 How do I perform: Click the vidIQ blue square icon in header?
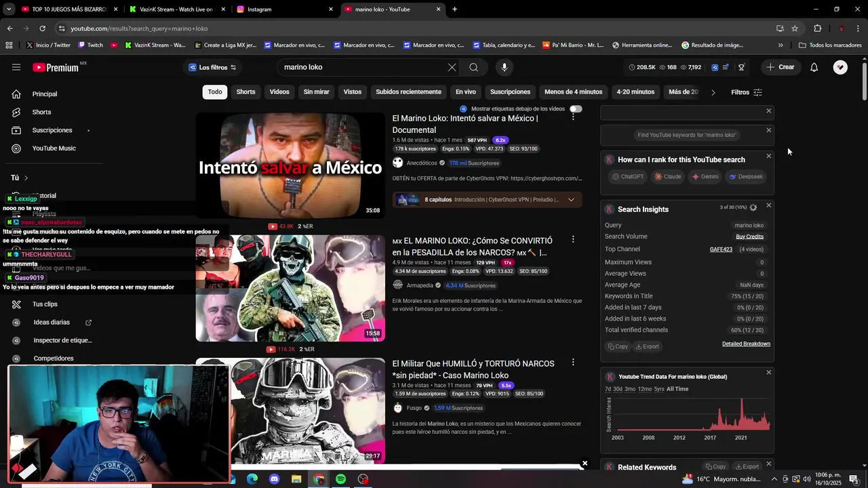coord(715,67)
